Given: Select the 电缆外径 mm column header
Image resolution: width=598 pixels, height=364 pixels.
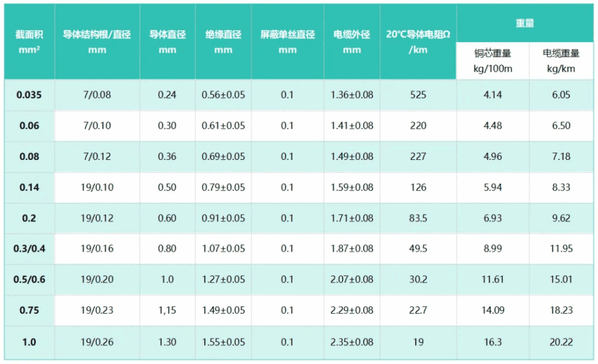Looking at the screenshot, I should pyautogui.click(x=352, y=42).
